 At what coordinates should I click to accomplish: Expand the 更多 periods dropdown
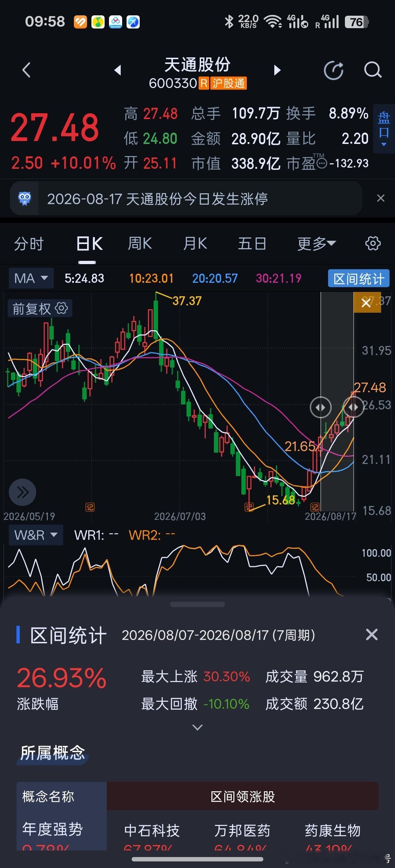click(316, 244)
